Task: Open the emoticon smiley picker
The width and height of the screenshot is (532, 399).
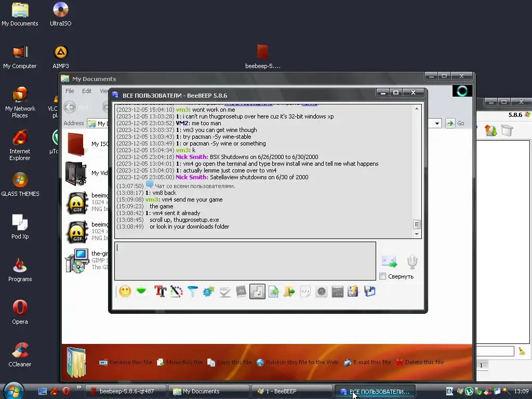Action: point(125,291)
